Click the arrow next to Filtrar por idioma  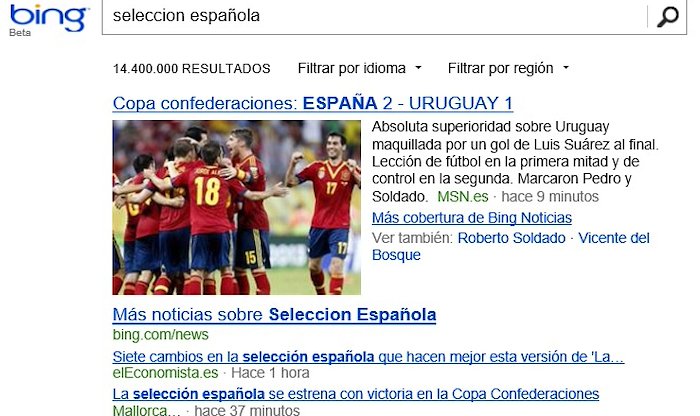[x=418, y=68]
